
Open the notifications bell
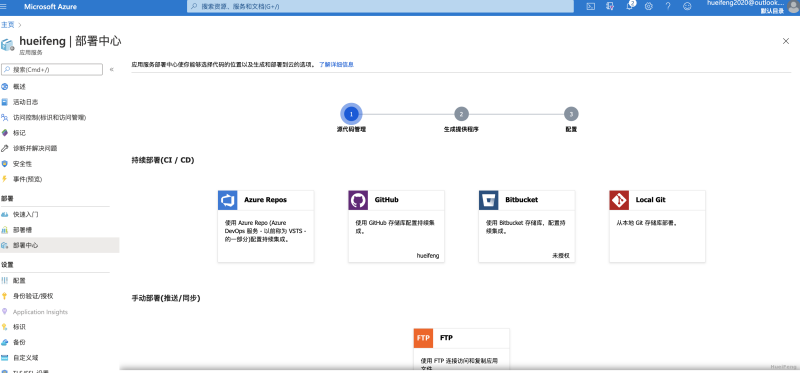[630, 7]
